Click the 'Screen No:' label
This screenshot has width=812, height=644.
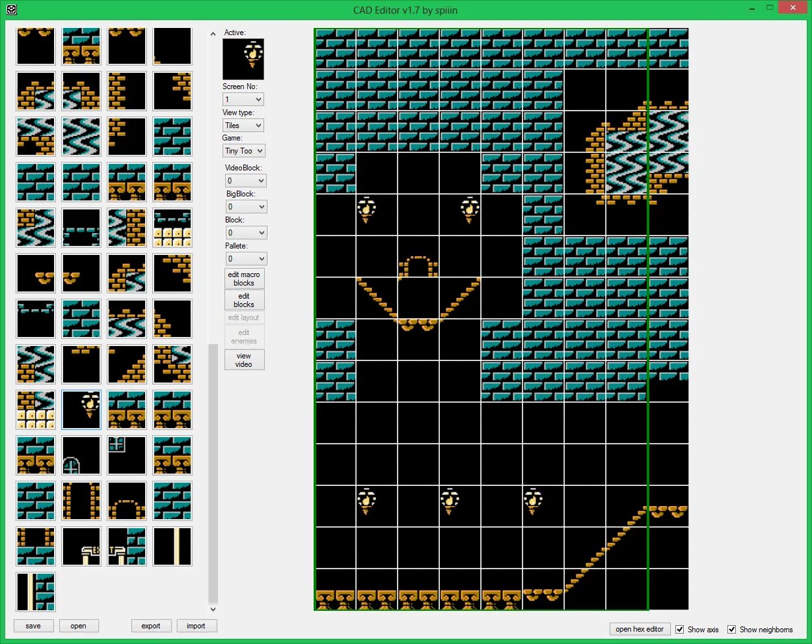tap(240, 87)
